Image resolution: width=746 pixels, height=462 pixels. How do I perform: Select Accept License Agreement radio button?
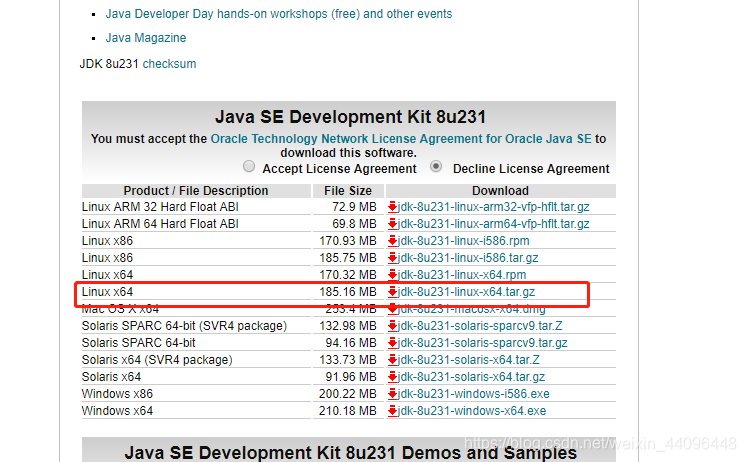pyautogui.click(x=249, y=166)
